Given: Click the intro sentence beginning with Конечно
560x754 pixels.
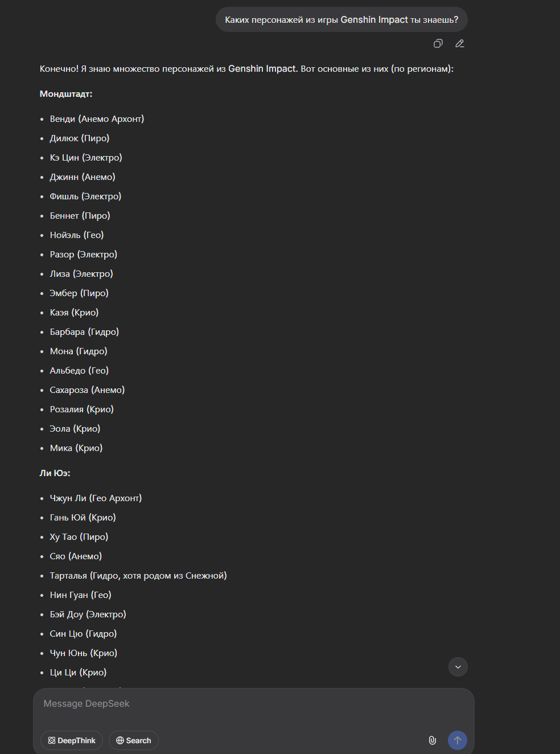Looking at the screenshot, I should point(246,69).
